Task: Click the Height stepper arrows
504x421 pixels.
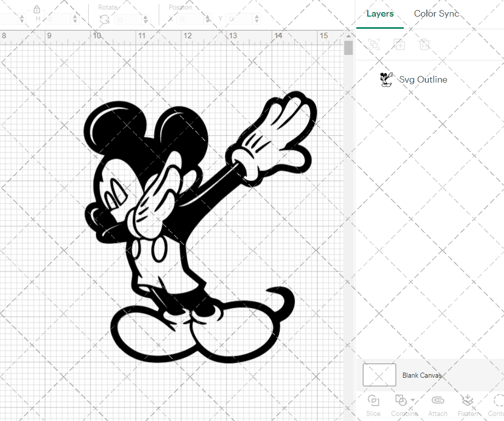Action: [75, 19]
